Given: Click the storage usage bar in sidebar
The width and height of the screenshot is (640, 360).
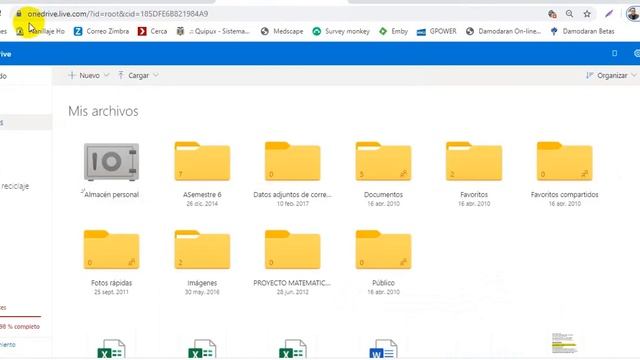Looking at the screenshot, I should pos(20,316).
